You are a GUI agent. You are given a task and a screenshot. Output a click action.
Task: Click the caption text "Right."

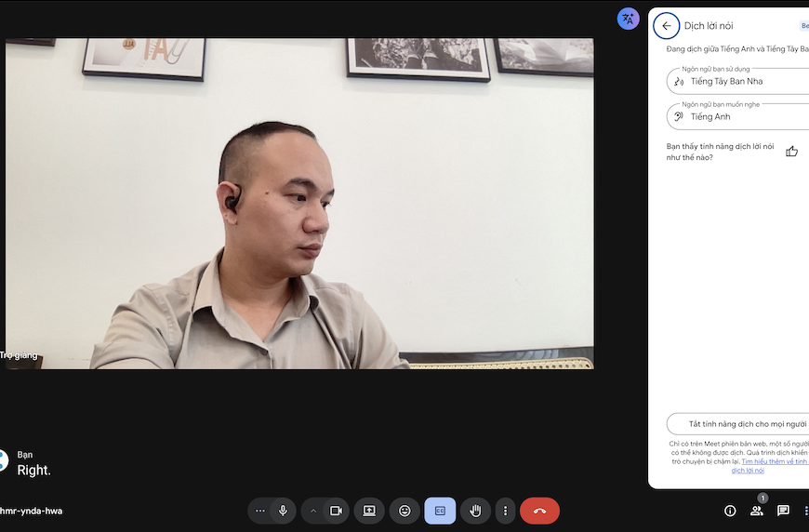coord(34,471)
